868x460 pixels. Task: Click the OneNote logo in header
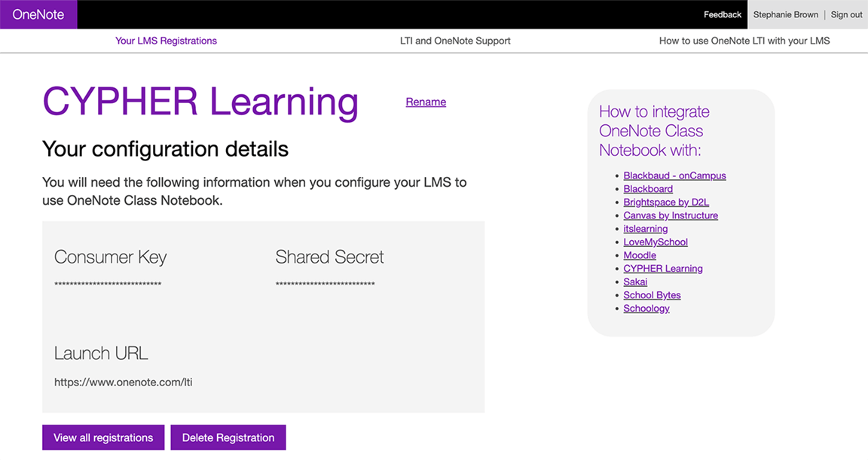38,14
